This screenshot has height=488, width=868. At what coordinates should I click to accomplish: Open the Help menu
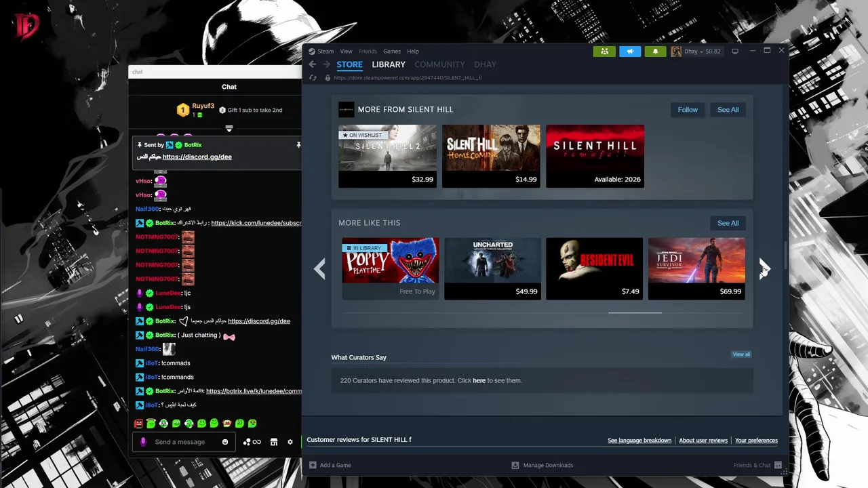click(413, 52)
